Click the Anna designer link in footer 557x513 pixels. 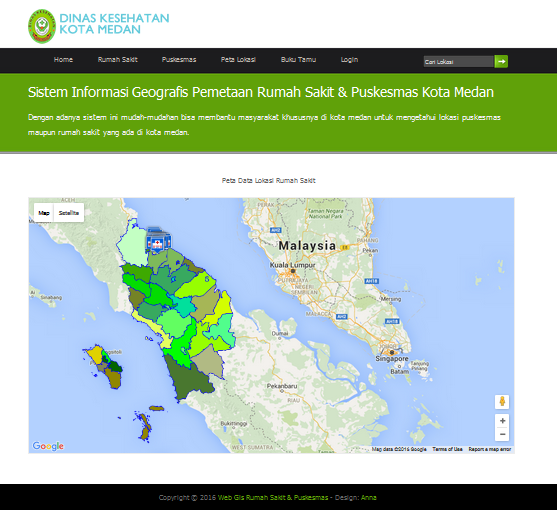[x=369, y=497]
